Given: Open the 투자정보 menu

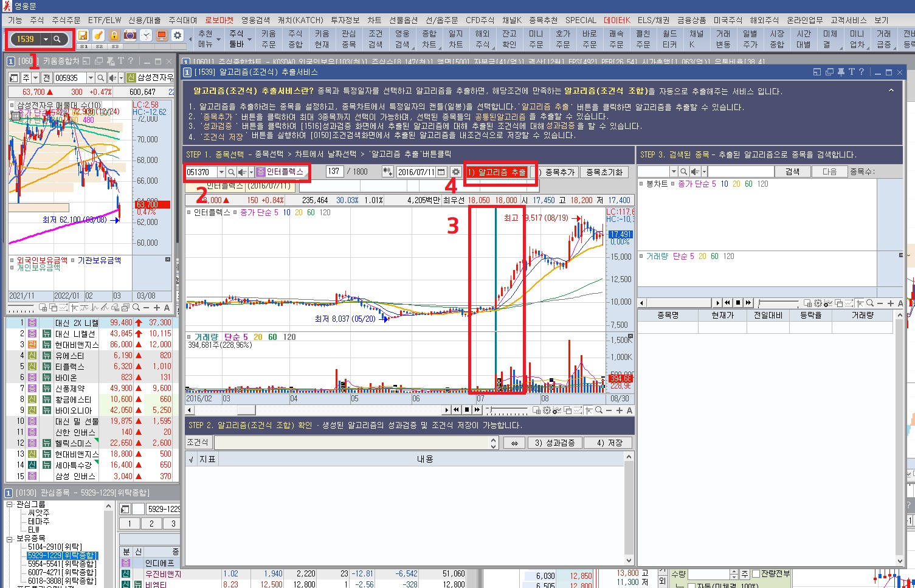Looking at the screenshot, I should click(x=345, y=20).
